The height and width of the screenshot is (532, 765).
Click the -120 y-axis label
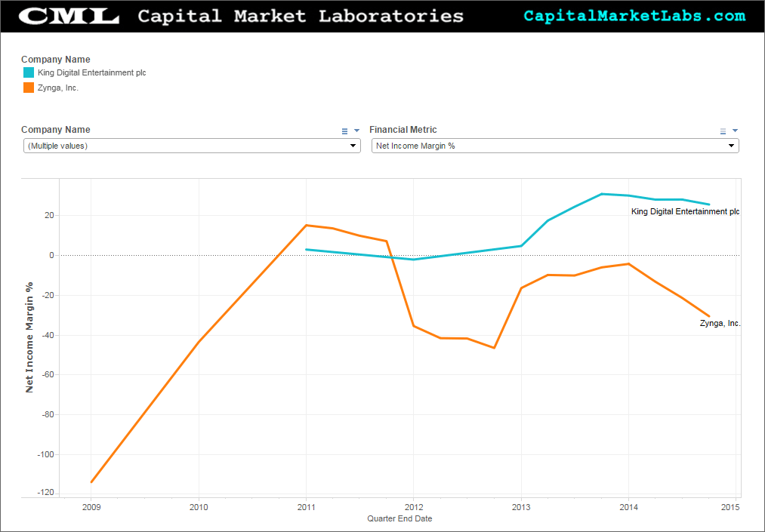click(x=46, y=493)
